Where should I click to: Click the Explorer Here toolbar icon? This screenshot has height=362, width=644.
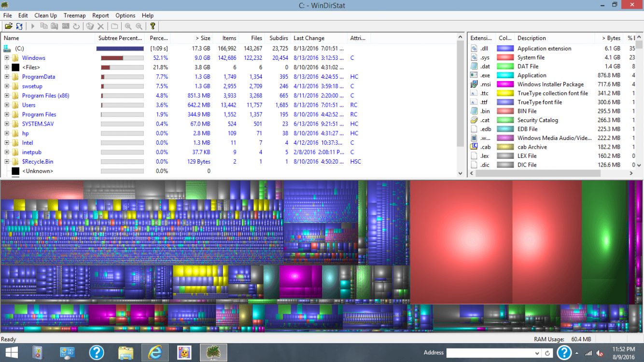click(55, 26)
